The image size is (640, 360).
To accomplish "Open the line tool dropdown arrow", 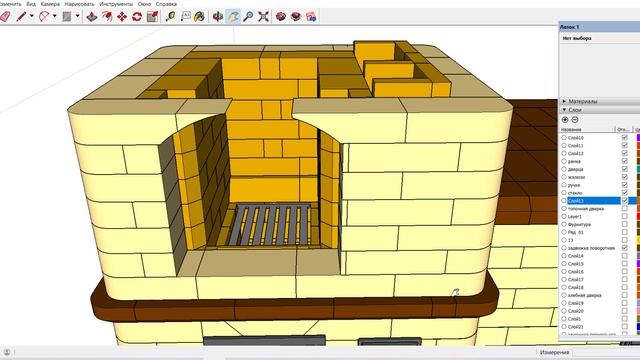I will tap(31, 16).
